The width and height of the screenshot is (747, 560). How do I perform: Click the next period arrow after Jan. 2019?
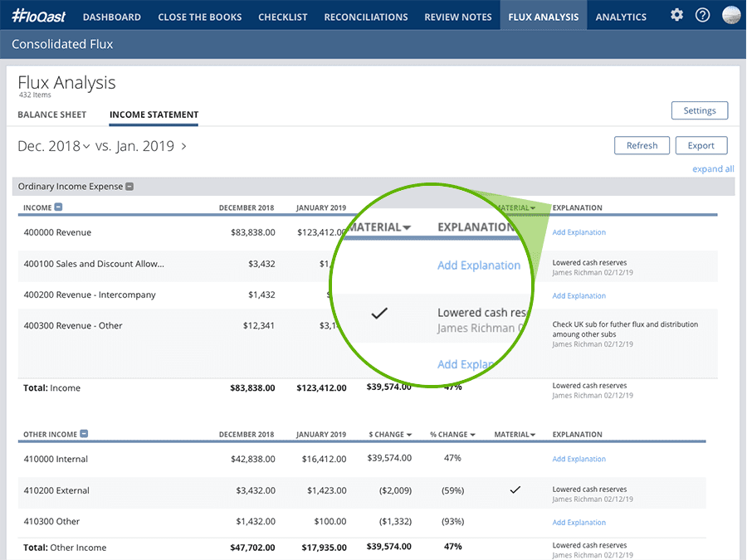pyautogui.click(x=184, y=147)
